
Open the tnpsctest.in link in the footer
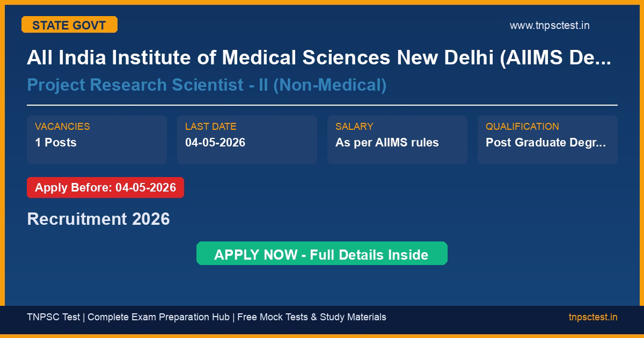pyautogui.click(x=592, y=317)
